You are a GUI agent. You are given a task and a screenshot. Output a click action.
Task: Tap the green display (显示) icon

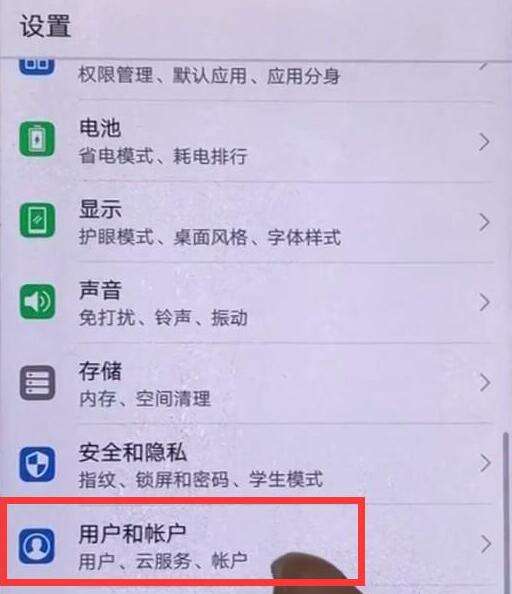pyautogui.click(x=37, y=220)
